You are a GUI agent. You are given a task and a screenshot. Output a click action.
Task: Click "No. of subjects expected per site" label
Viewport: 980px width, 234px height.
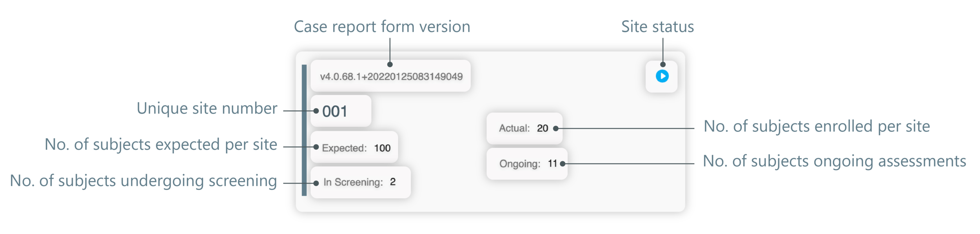[x=161, y=145]
